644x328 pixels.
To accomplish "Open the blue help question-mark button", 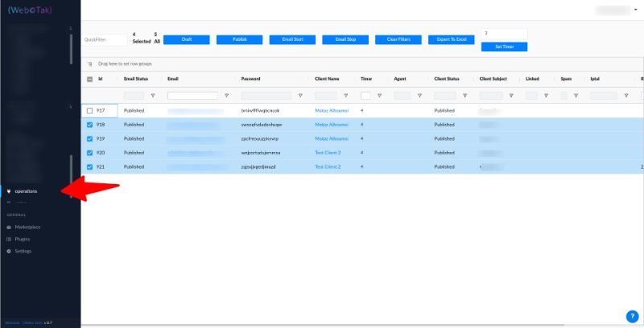I will [x=632, y=316].
